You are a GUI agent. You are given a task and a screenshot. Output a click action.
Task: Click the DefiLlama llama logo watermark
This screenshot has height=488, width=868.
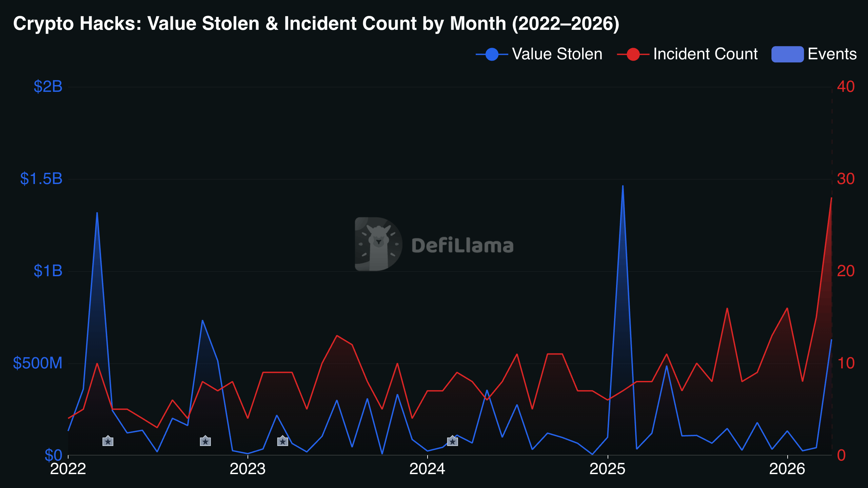click(378, 244)
